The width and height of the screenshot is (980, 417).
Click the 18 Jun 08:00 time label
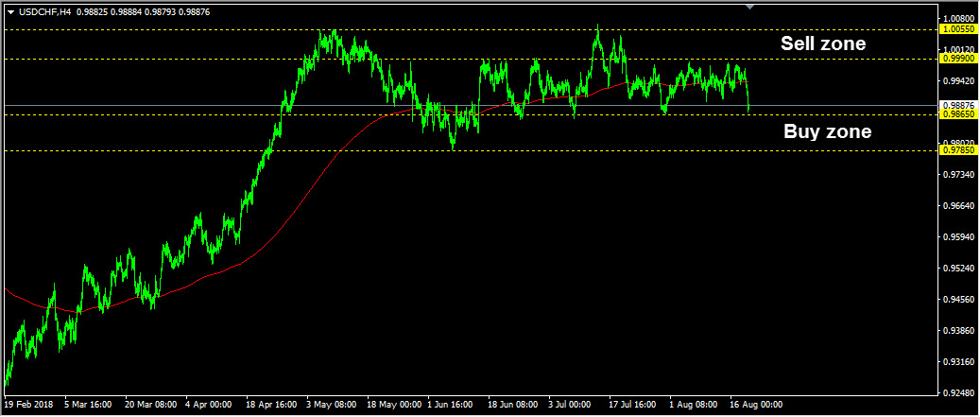[514, 405]
